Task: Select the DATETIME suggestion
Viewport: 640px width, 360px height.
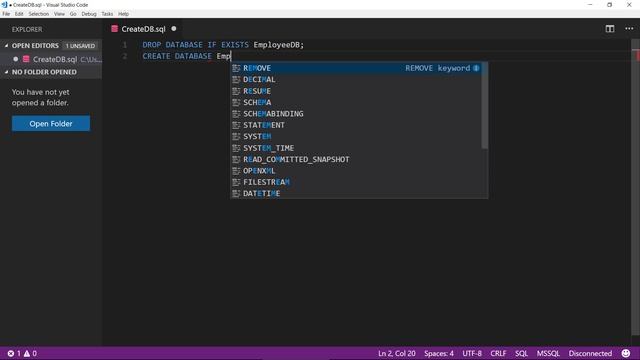Action: [x=356, y=194]
